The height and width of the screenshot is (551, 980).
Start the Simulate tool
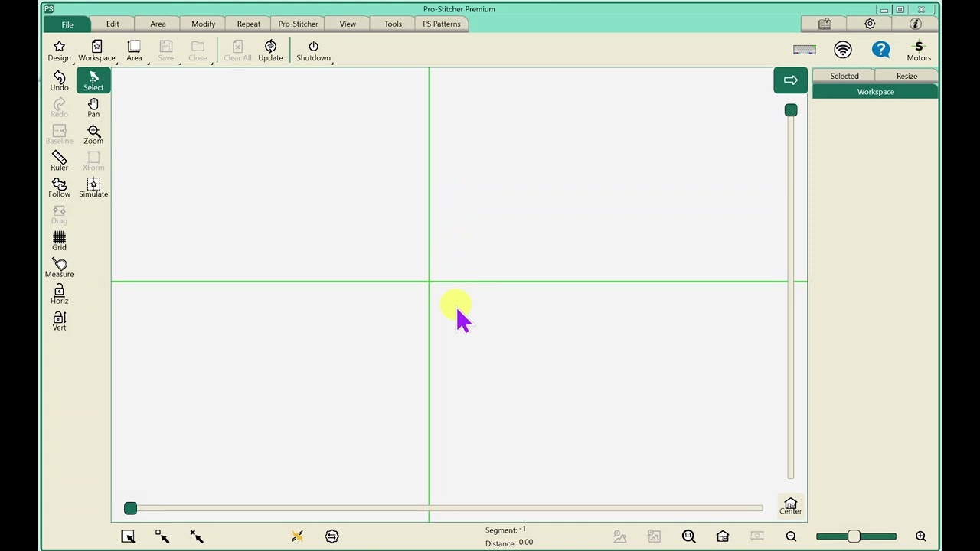click(x=93, y=187)
